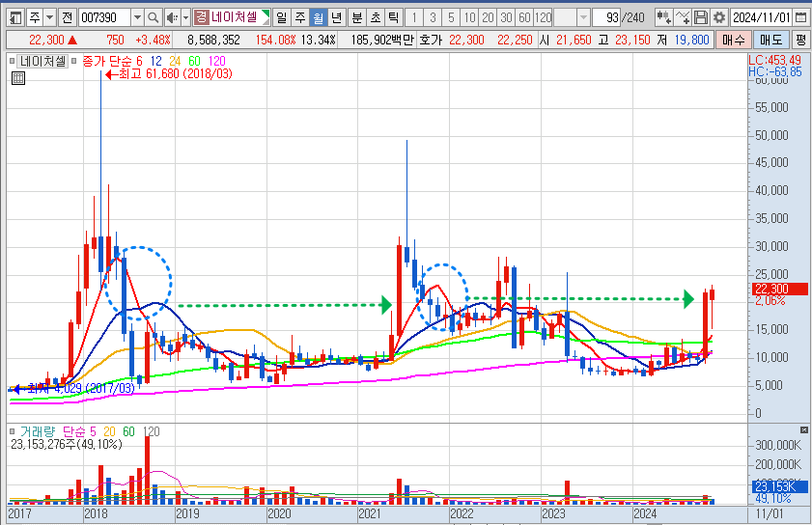This screenshot has width=812, height=525.
Task: Open the blank interval dropdown after 120
Action: coord(583,18)
